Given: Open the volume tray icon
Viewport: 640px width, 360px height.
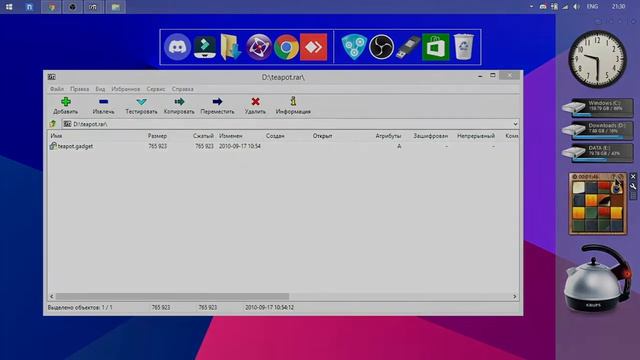Looking at the screenshot, I should 576,7.
